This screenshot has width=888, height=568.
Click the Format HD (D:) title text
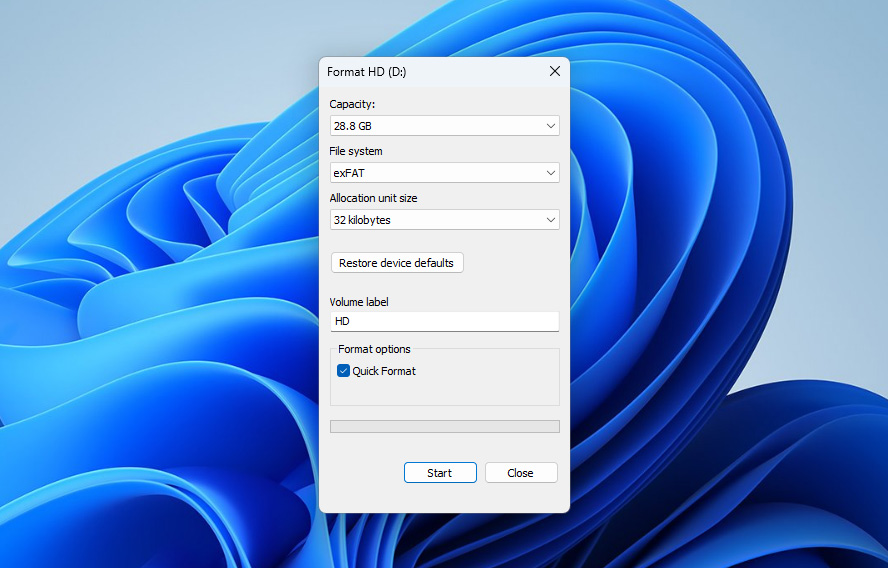(366, 72)
